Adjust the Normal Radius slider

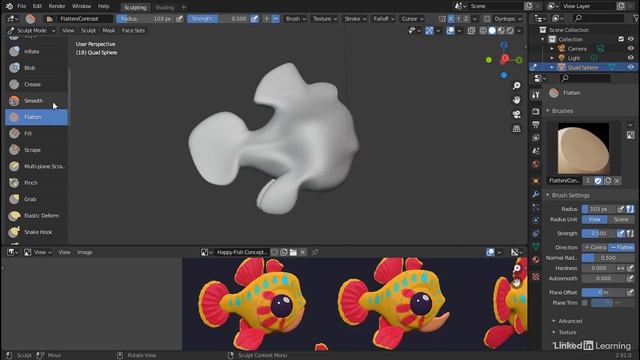(x=608, y=258)
